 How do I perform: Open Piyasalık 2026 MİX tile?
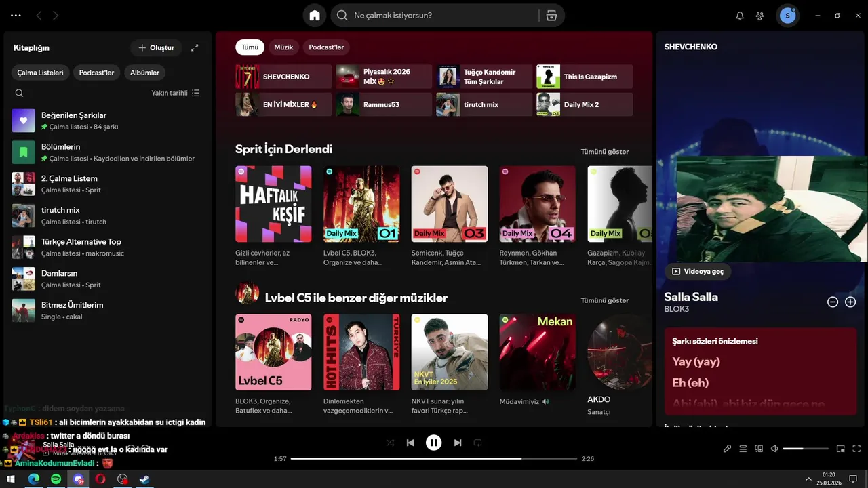click(384, 77)
